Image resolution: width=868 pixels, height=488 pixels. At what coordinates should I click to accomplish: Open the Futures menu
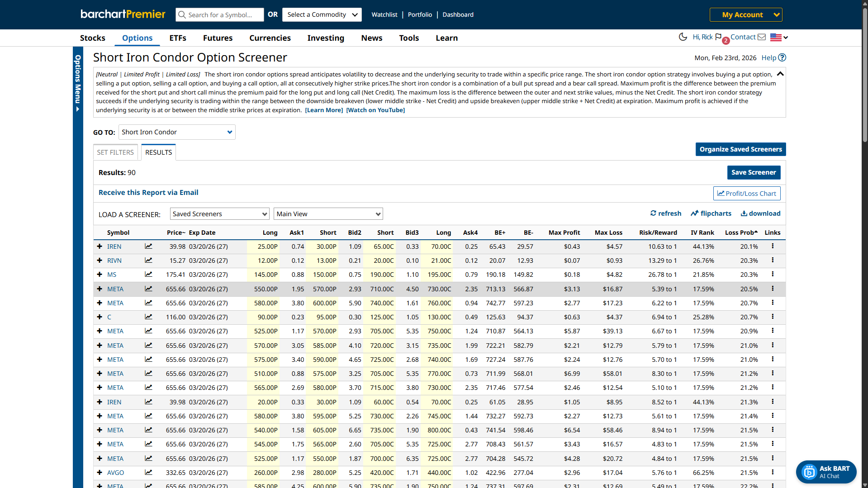point(218,38)
